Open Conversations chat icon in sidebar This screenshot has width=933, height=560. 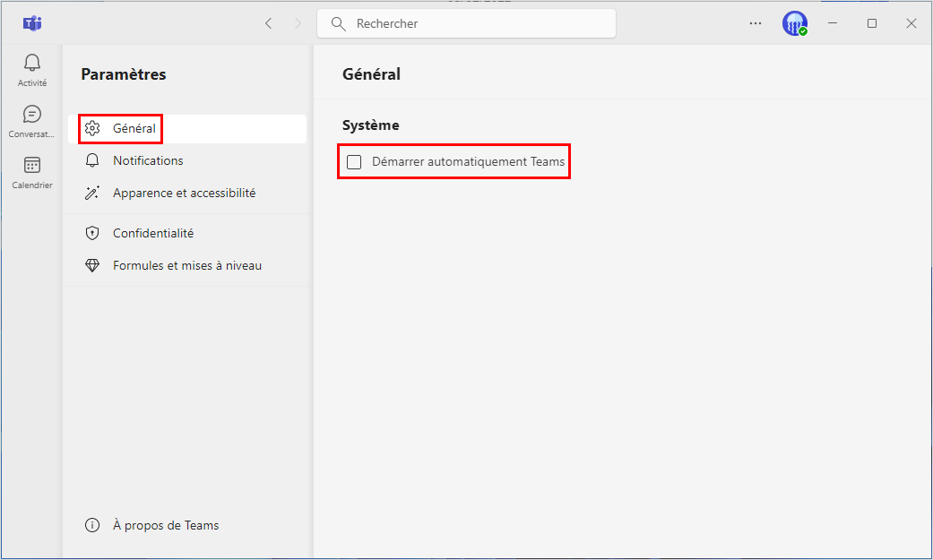pyautogui.click(x=32, y=114)
